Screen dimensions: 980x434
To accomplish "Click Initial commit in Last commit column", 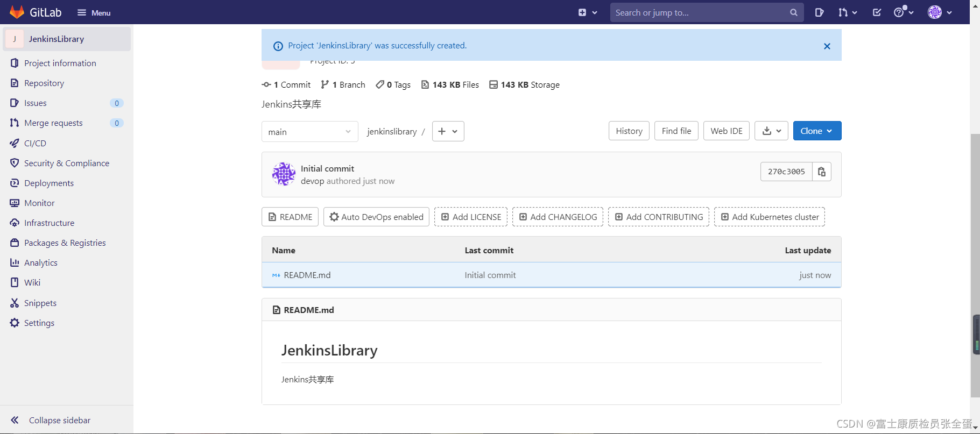I will 490,275.
